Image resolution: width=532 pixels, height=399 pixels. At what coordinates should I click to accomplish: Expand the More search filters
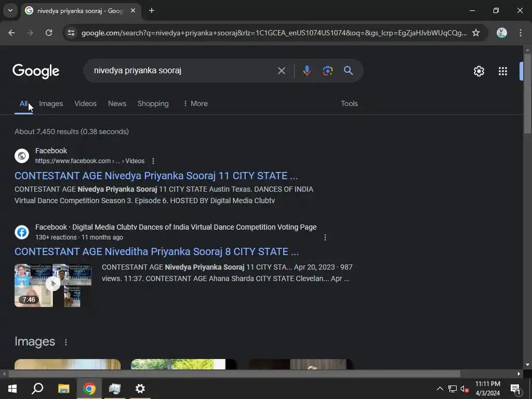click(x=195, y=103)
